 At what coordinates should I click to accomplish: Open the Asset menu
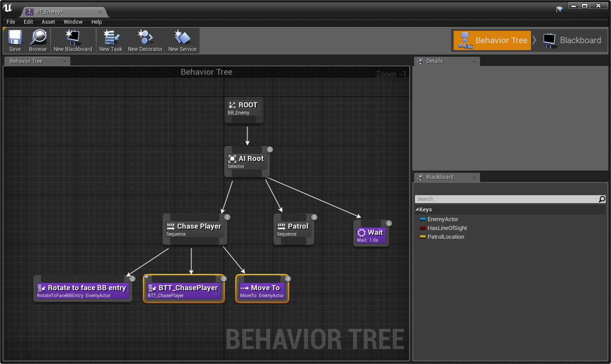pyautogui.click(x=48, y=22)
